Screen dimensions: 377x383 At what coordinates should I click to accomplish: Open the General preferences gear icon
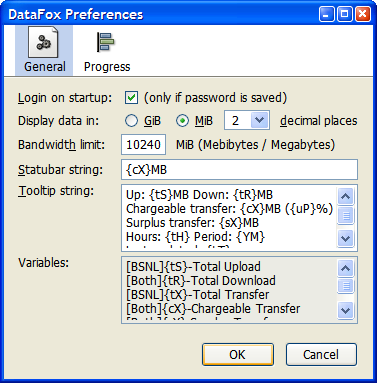[x=43, y=42]
